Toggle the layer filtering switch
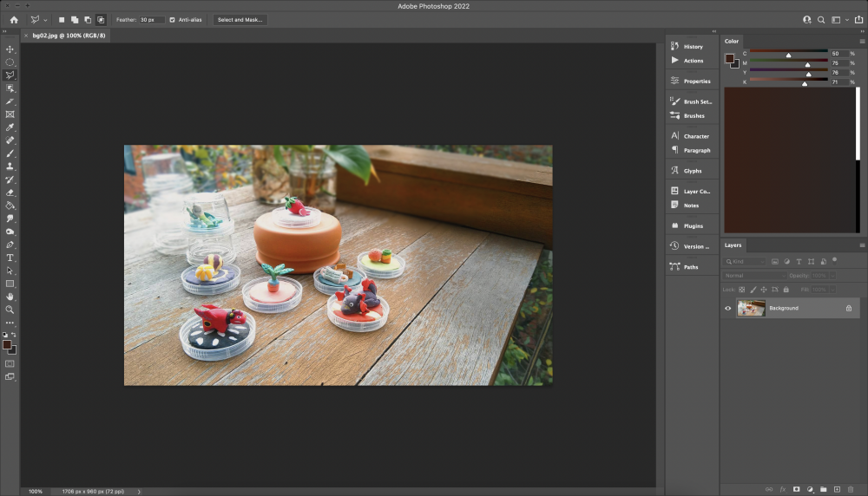 [x=835, y=260]
